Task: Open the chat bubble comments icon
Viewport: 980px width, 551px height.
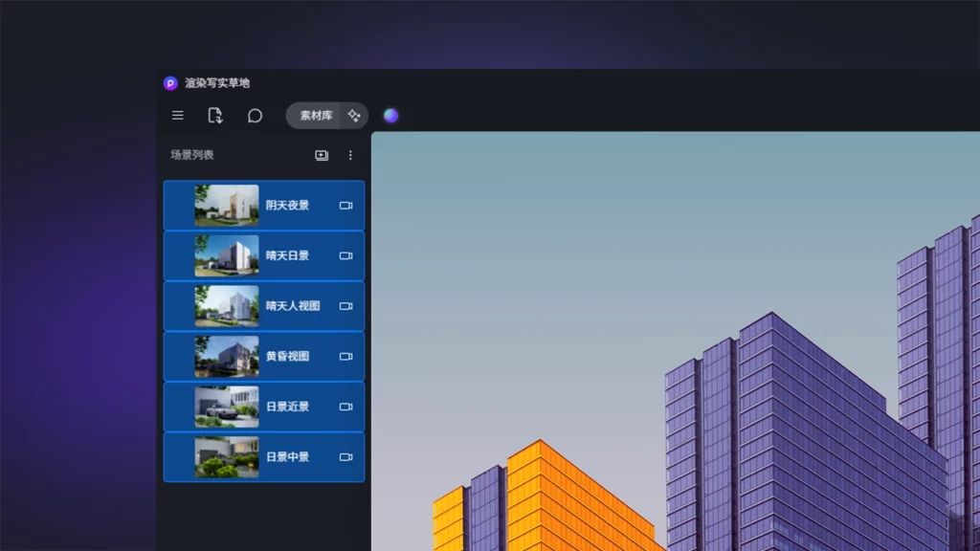Action: click(x=255, y=116)
